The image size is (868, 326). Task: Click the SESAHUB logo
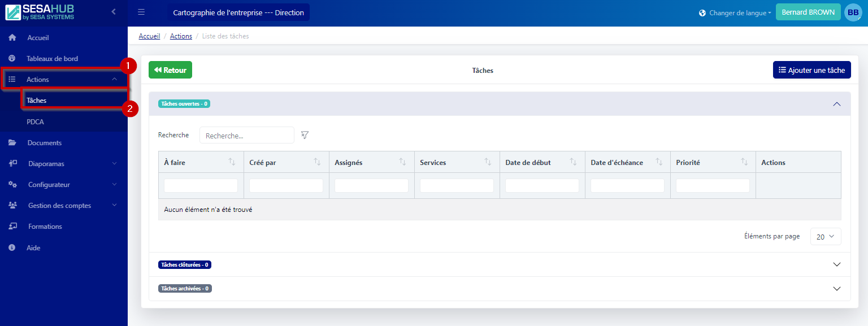[x=40, y=12]
